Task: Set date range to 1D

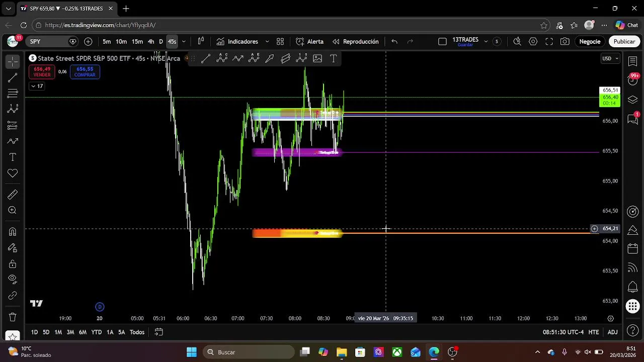Action: click(x=34, y=332)
